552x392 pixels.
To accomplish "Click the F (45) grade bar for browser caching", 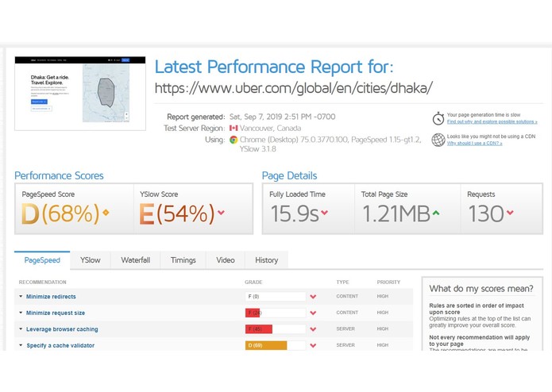I will coord(276,329).
